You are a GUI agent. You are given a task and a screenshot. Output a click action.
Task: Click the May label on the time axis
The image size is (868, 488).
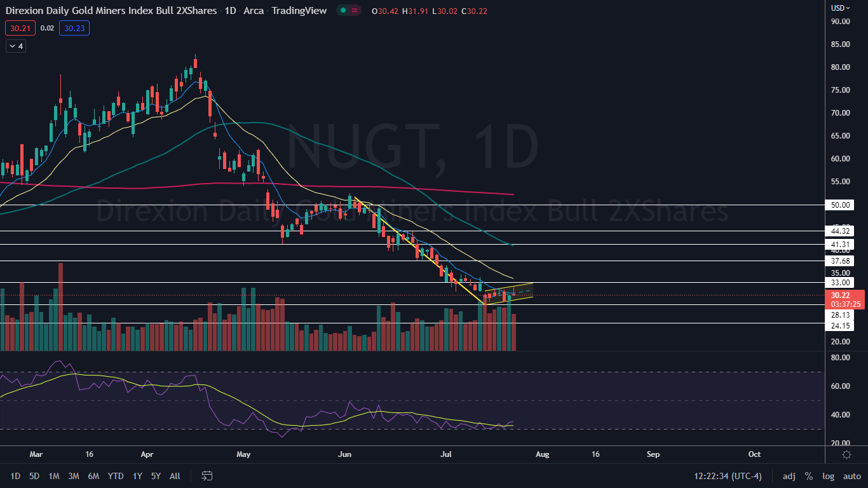pos(244,455)
